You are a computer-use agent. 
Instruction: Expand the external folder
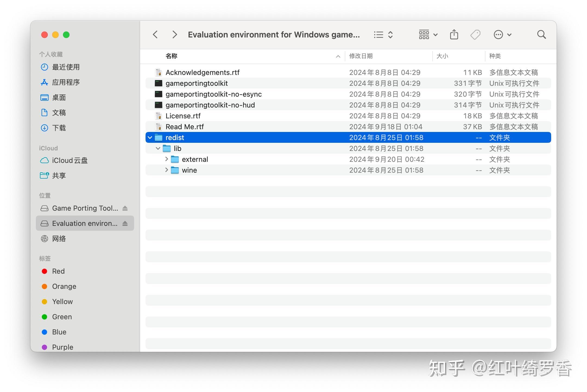[x=166, y=159]
